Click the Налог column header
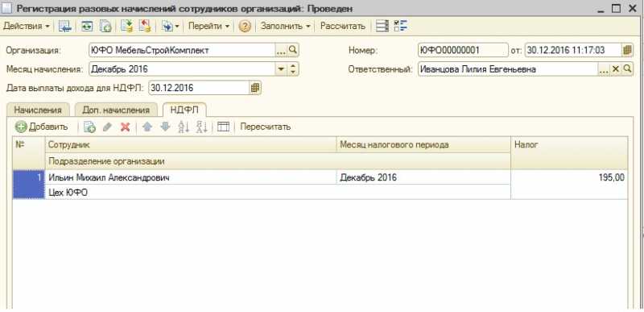Screen dimensions: 644x312 pyautogui.click(x=569, y=153)
